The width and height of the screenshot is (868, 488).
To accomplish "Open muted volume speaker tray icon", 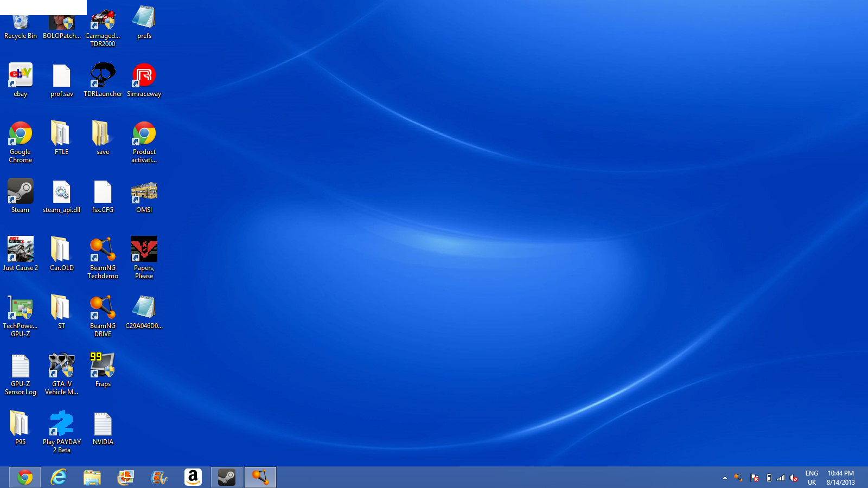I will pyautogui.click(x=794, y=478).
